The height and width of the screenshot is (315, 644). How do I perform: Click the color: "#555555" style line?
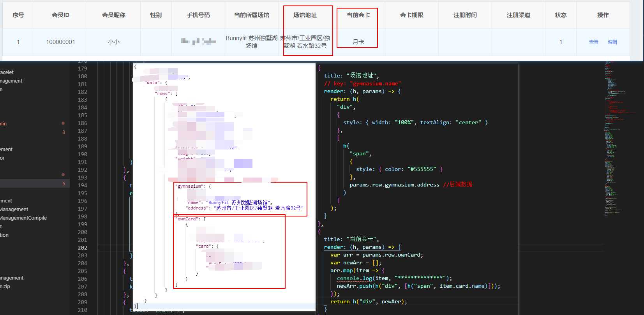pos(399,169)
